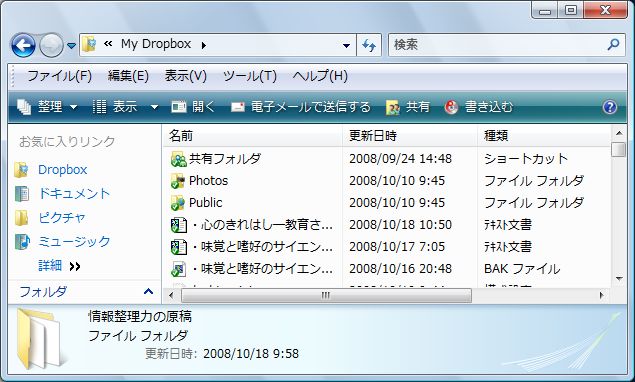Screen dimensions: 635x382
Task: Click the 共有 people icon in toolbar
Action: [x=393, y=107]
